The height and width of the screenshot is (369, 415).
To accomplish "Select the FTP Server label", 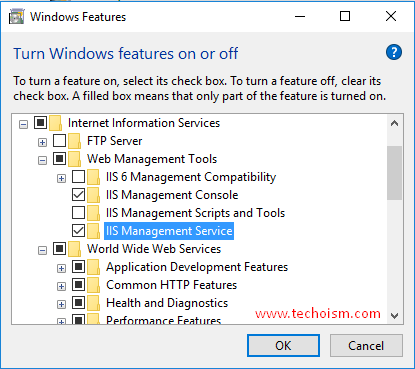I will [x=115, y=141].
